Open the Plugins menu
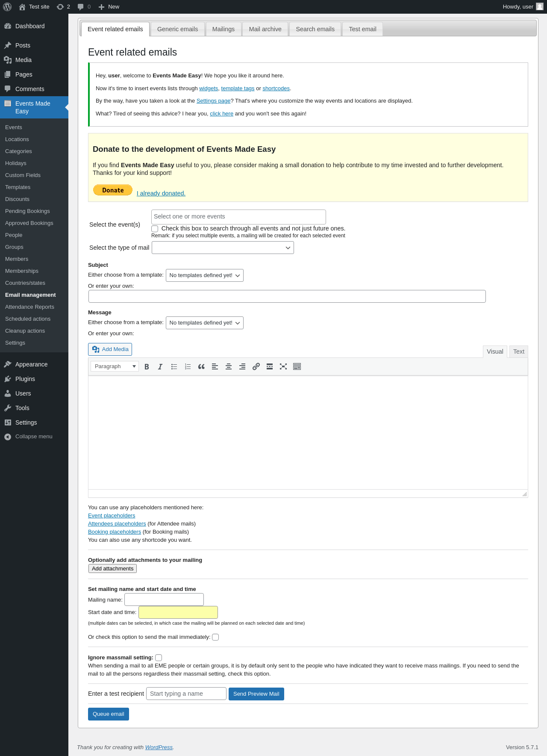Image resolution: width=547 pixels, height=756 pixels. [34, 379]
